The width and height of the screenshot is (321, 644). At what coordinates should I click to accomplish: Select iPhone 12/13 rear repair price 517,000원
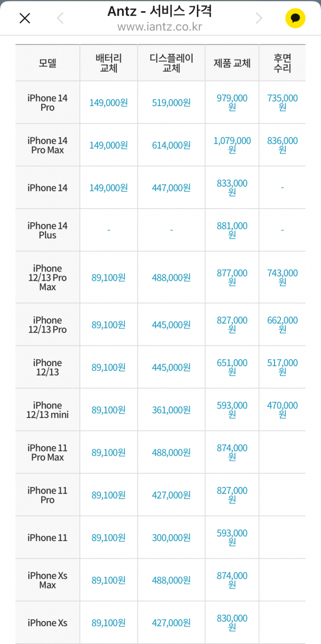coord(282,367)
